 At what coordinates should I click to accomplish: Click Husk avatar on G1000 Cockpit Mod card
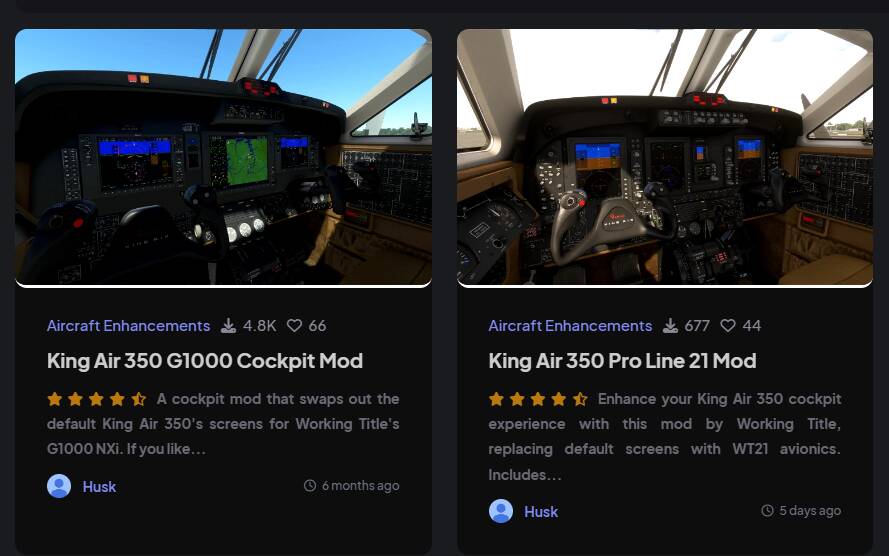coord(59,486)
